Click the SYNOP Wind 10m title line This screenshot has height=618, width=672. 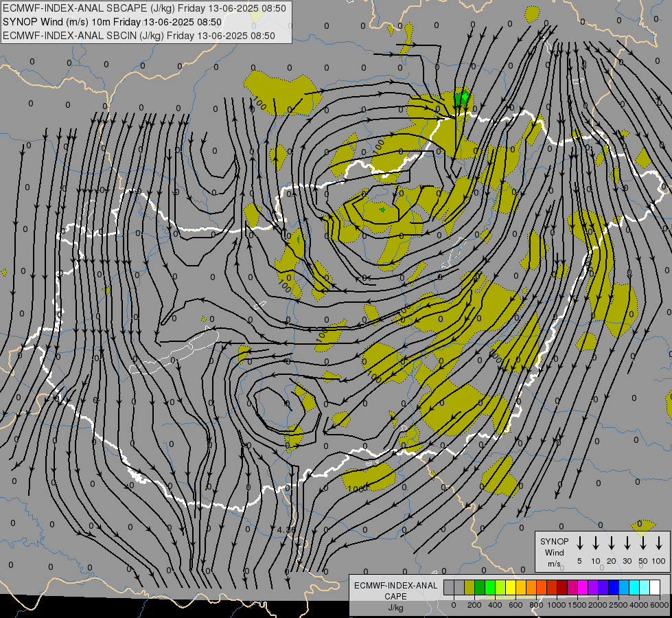pos(112,22)
